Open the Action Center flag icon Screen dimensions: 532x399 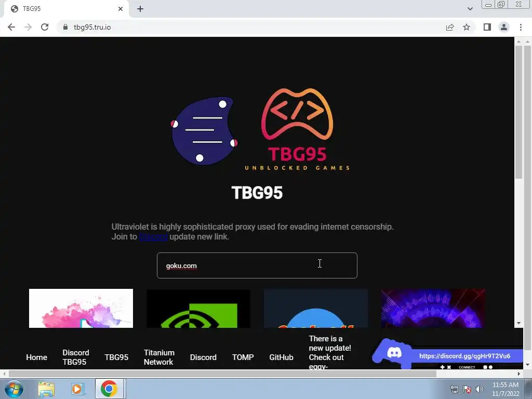(x=467, y=389)
